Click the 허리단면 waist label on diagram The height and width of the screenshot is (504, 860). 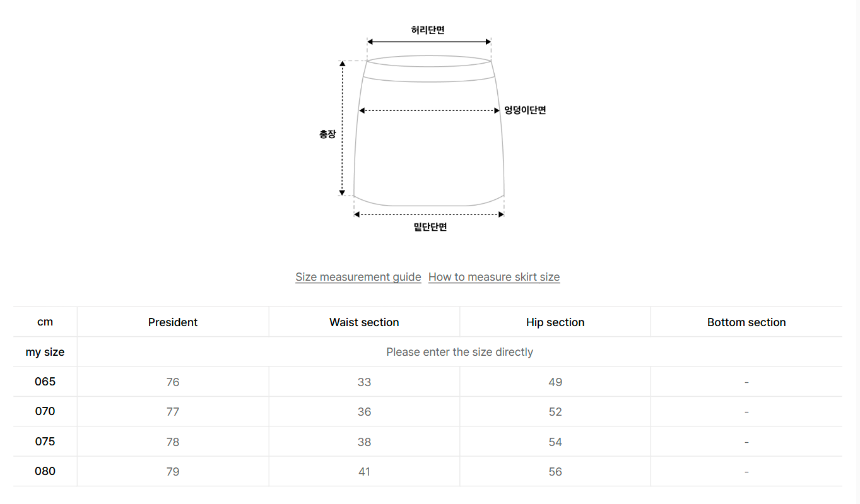[428, 30]
